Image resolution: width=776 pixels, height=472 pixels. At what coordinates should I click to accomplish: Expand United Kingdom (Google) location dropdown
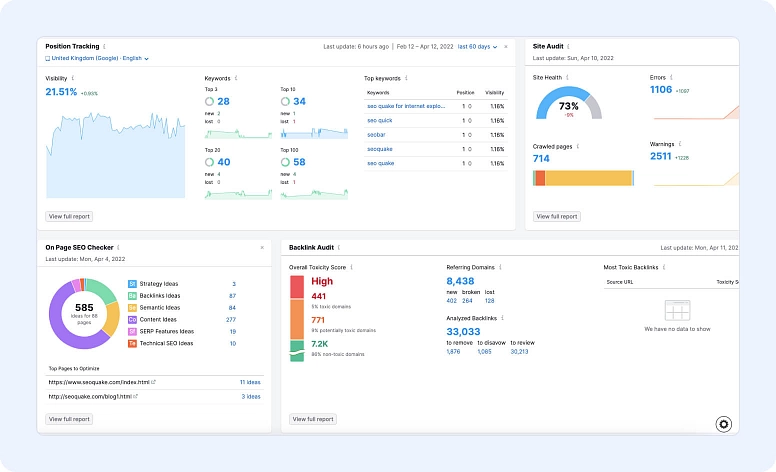98,58
